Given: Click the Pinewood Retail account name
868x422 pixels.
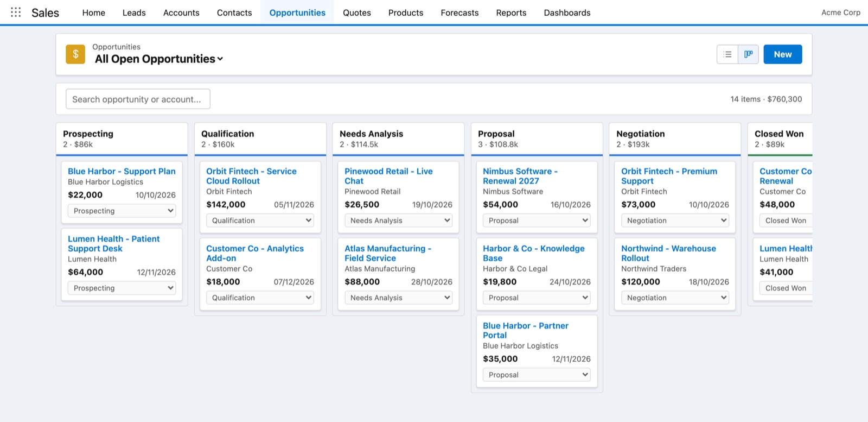Looking at the screenshot, I should pyautogui.click(x=372, y=192).
